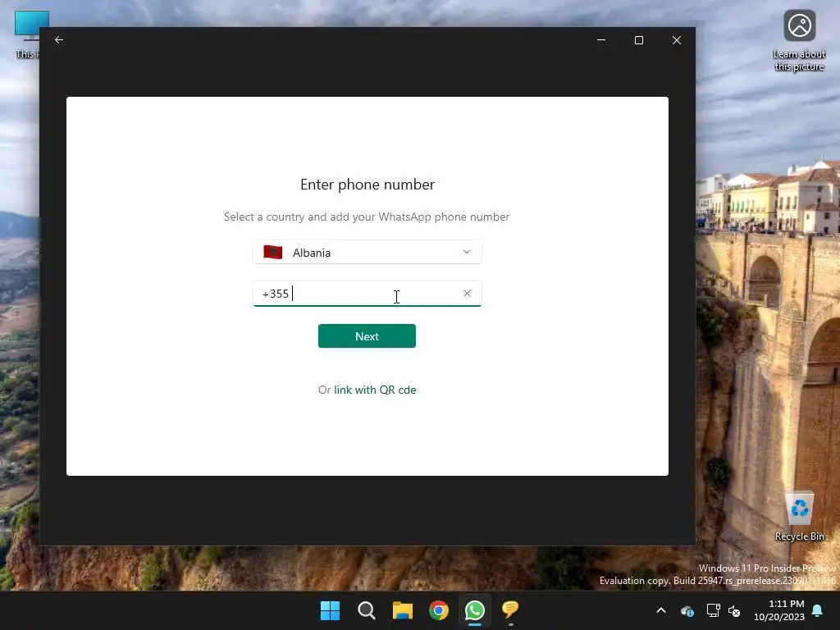The width and height of the screenshot is (840, 630).
Task: Close the WhatsApp window
Action: [677, 40]
